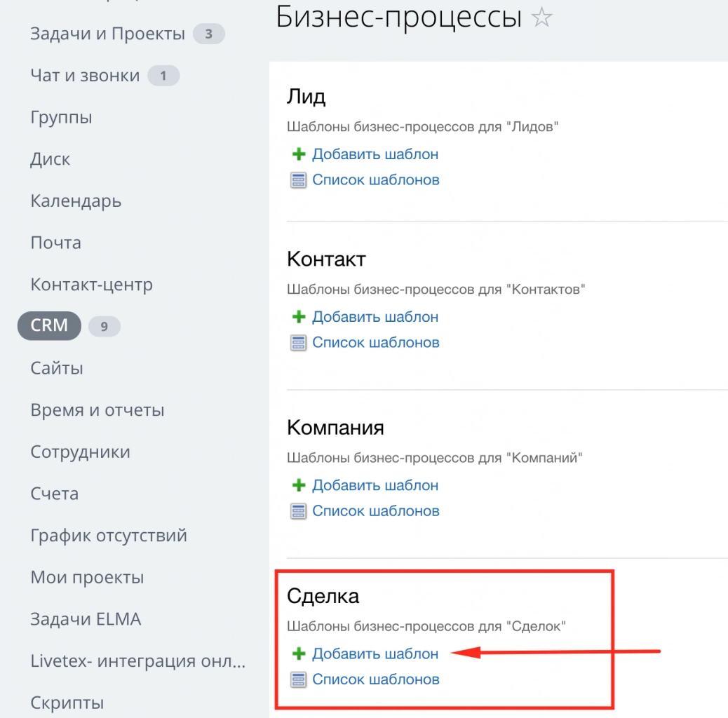Screen dimensions: 728x718
Task: Click the list icon next to Список шаблонов under Лид
Action: tap(298, 179)
